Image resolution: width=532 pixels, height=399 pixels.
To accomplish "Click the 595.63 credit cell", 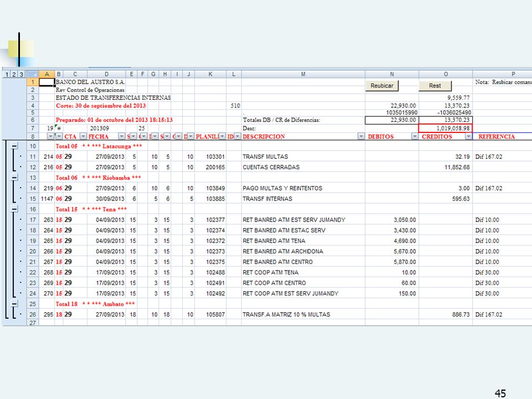I will [x=446, y=199].
